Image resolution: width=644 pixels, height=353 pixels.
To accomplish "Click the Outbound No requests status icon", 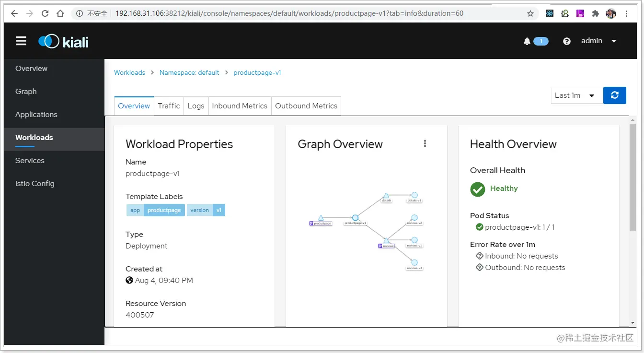I will click(x=479, y=268).
